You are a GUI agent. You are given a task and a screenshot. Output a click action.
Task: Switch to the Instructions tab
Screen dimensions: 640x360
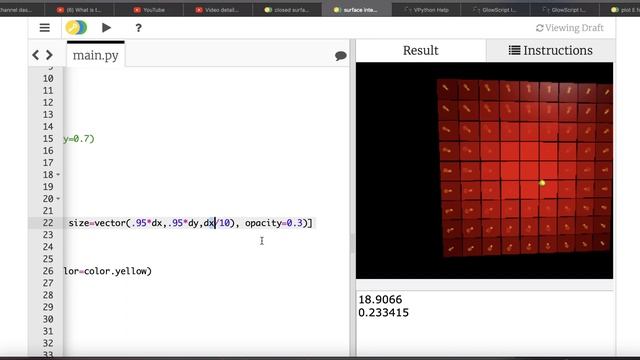550,50
